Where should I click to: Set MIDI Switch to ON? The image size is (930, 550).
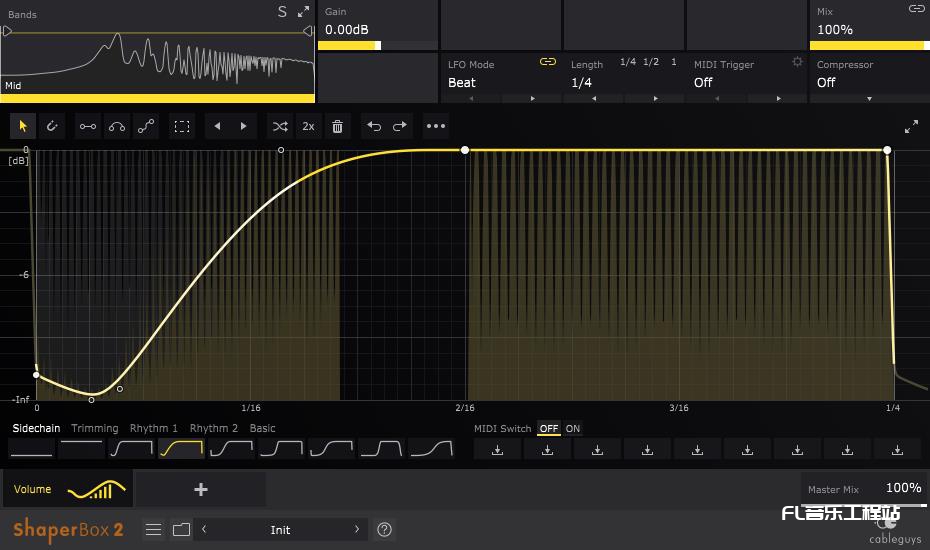click(572, 428)
